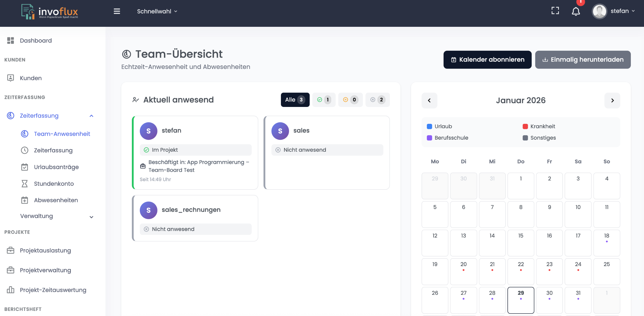Click Einmalig herunterladen button

coord(583,60)
